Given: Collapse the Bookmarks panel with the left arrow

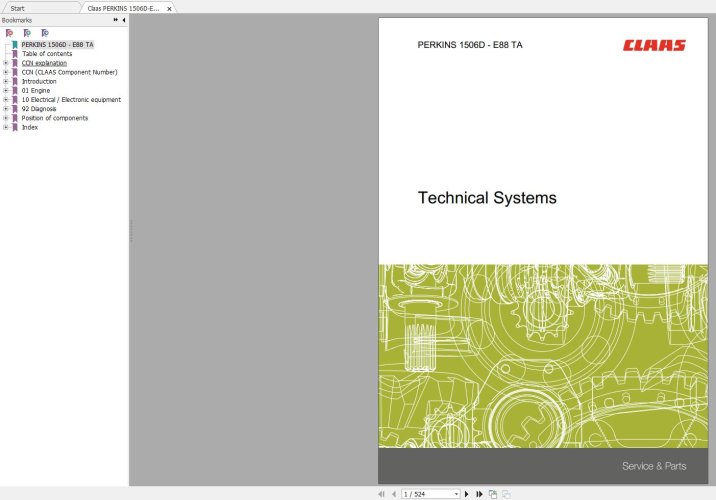Looking at the screenshot, I should 124,20.
